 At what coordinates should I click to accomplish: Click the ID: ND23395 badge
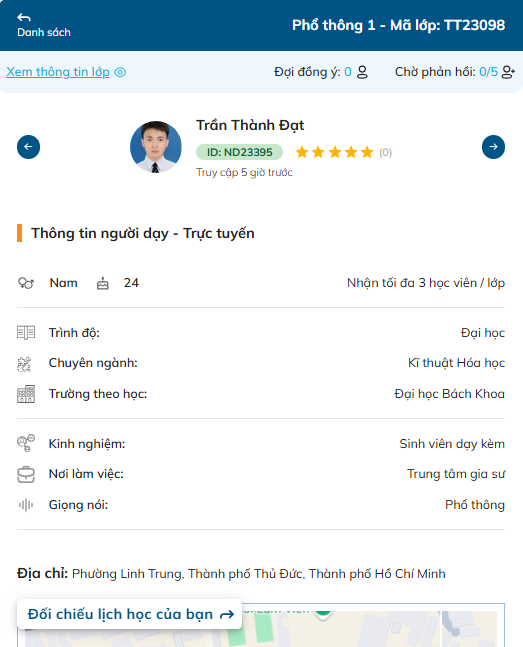tap(239, 152)
